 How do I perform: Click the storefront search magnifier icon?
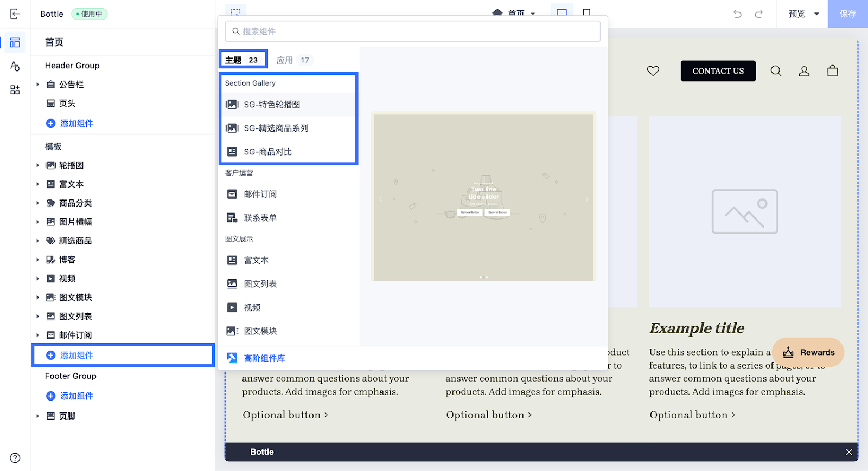(776, 71)
